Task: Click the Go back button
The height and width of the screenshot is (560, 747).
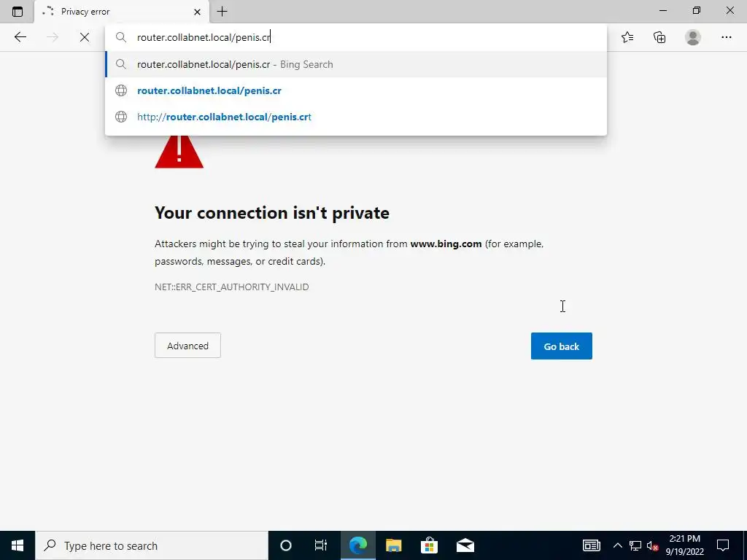Action: point(561,346)
